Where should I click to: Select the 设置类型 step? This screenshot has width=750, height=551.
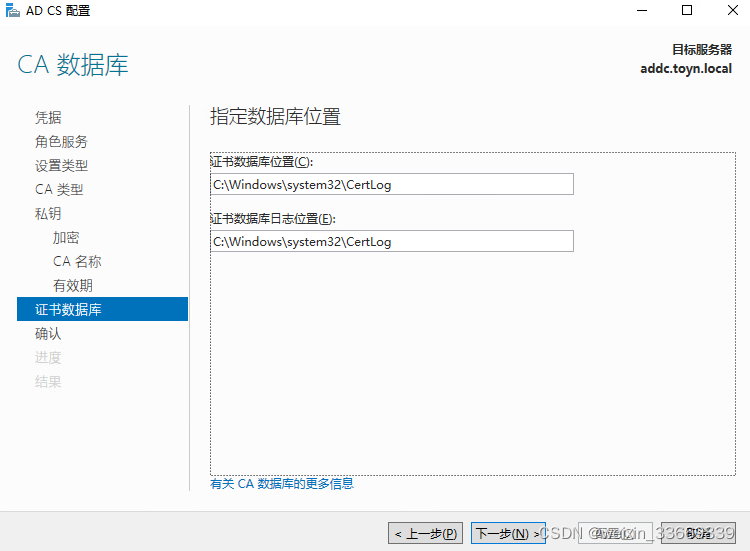(x=61, y=165)
